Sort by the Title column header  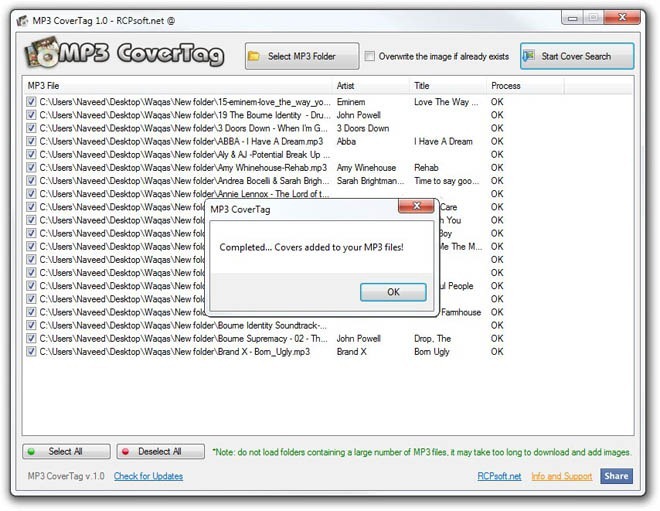point(448,85)
